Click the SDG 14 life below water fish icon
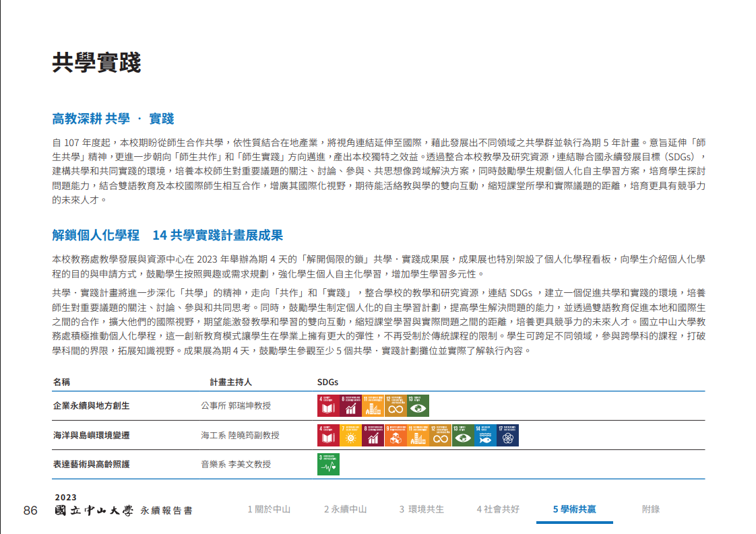Screen dimensions: 756x534 (485, 436)
